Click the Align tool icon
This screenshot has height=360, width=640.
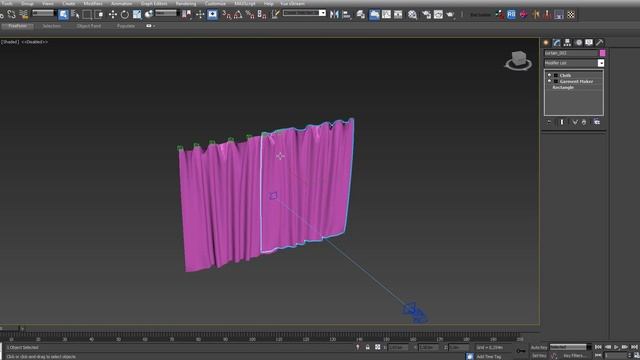tap(347, 15)
